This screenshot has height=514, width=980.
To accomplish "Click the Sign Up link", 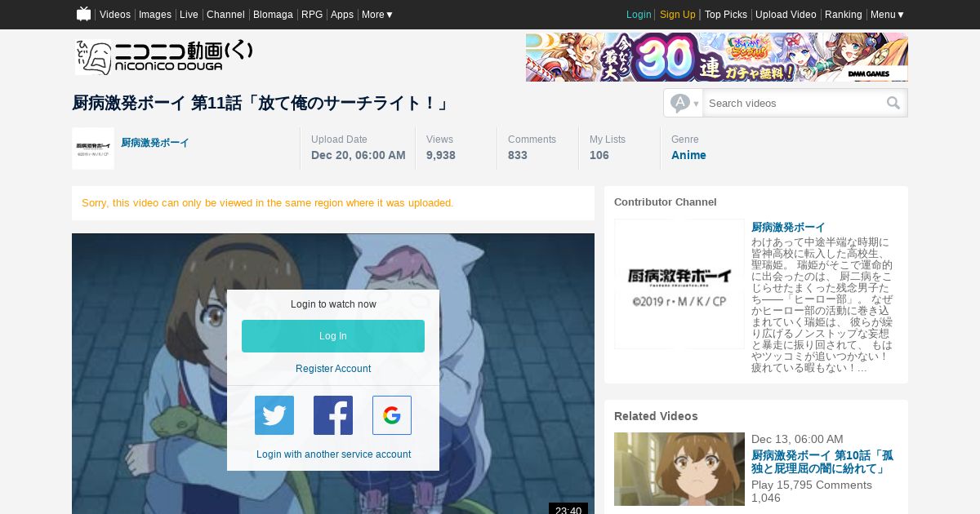I will pos(678,15).
